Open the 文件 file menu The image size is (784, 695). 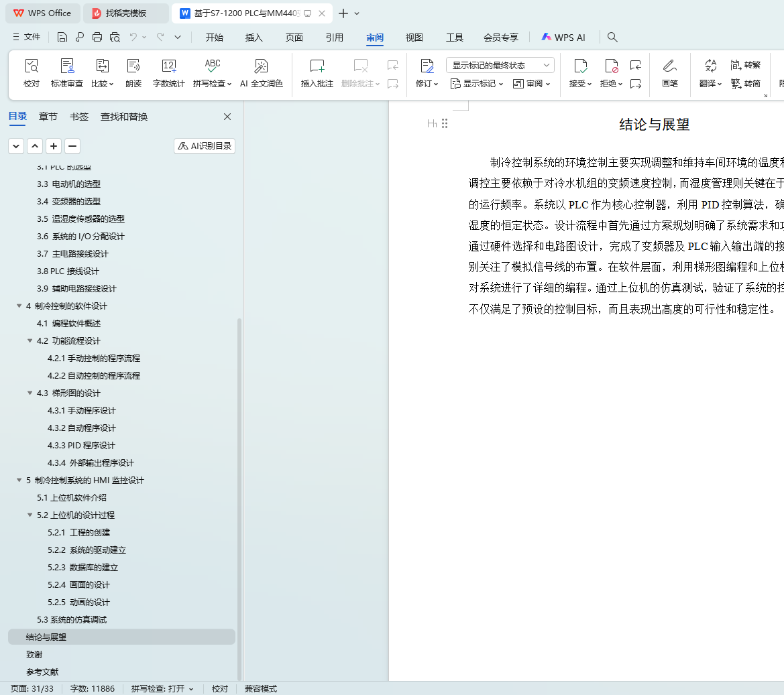[x=27, y=37]
